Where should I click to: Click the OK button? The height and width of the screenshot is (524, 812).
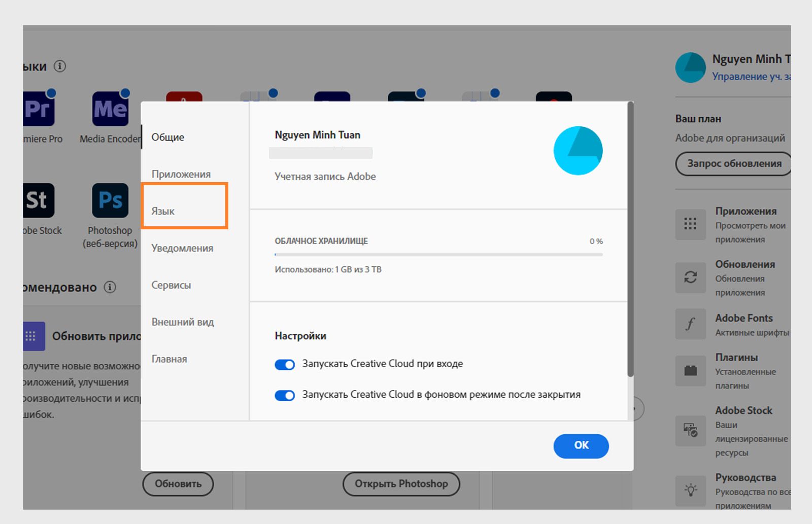[x=581, y=446]
